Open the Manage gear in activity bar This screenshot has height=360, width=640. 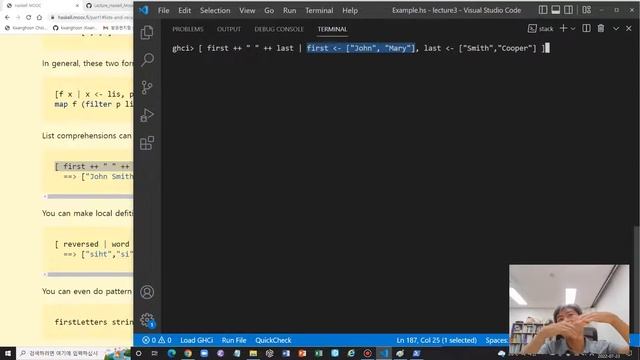tap(147, 320)
